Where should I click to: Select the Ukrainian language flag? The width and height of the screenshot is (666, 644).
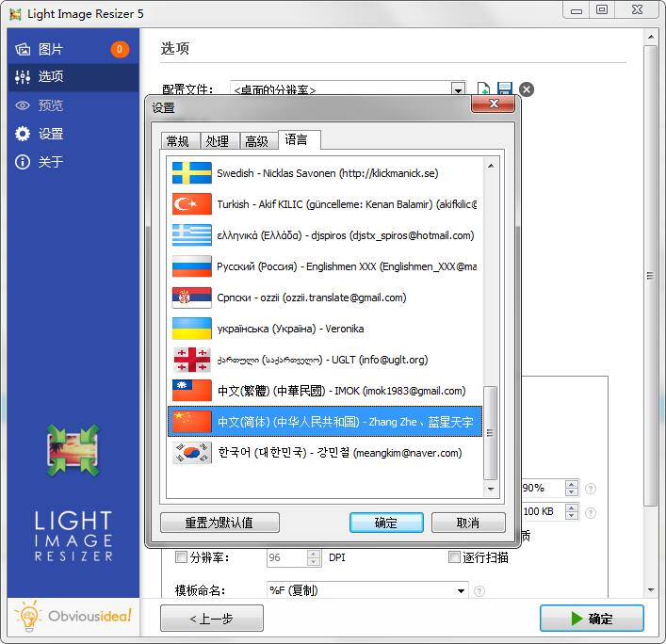pyautogui.click(x=192, y=329)
